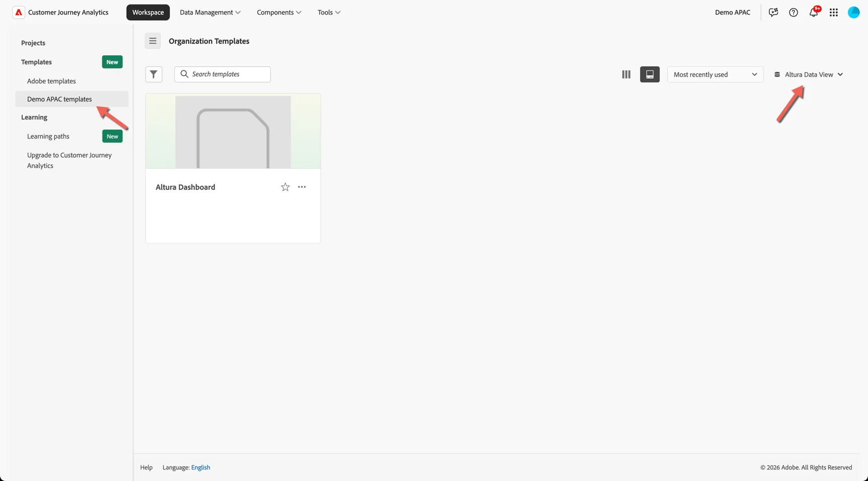Open the user profile avatar
Viewport: 868px width, 481px height.
pyautogui.click(x=854, y=13)
